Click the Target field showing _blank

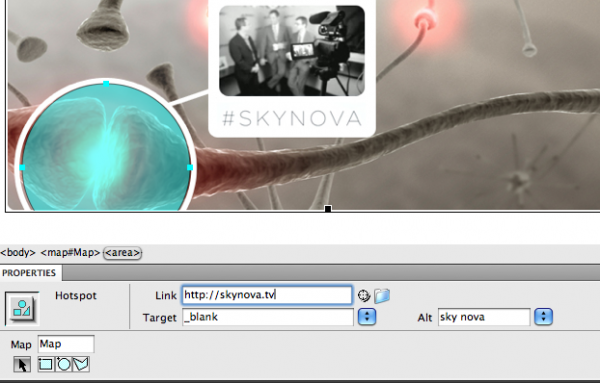click(267, 317)
